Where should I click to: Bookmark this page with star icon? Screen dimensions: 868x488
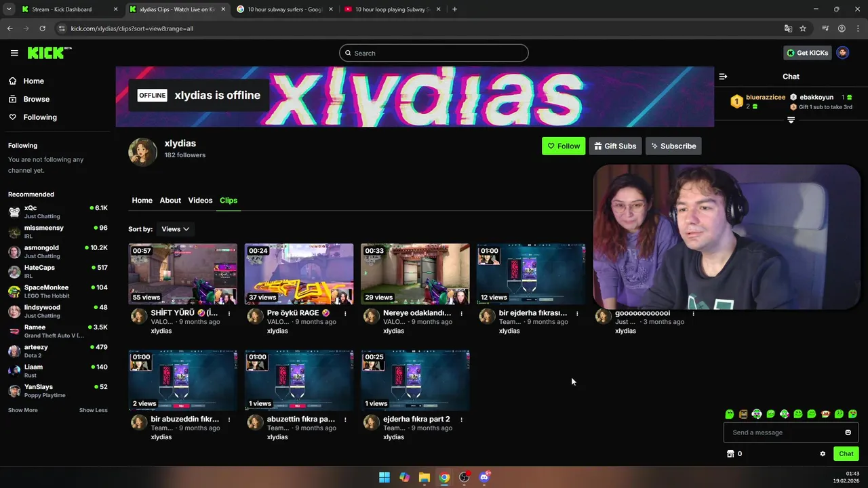[x=803, y=28]
